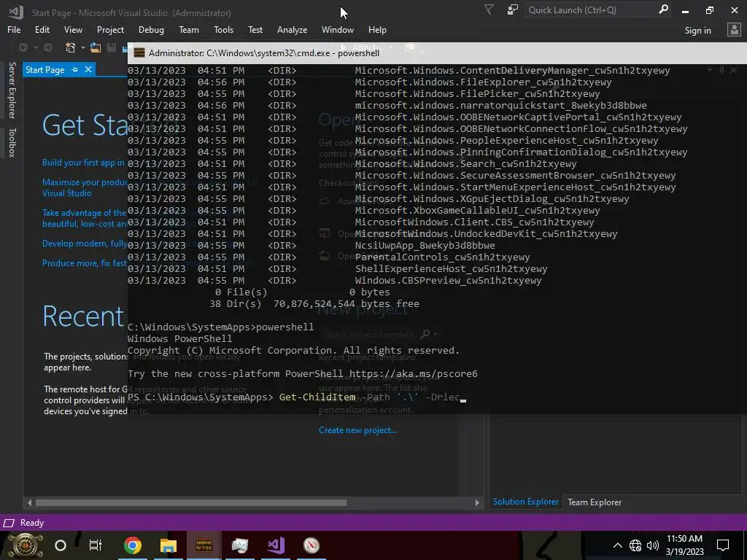
Task: Click the cmd console taskbar icon
Action: tap(204, 545)
